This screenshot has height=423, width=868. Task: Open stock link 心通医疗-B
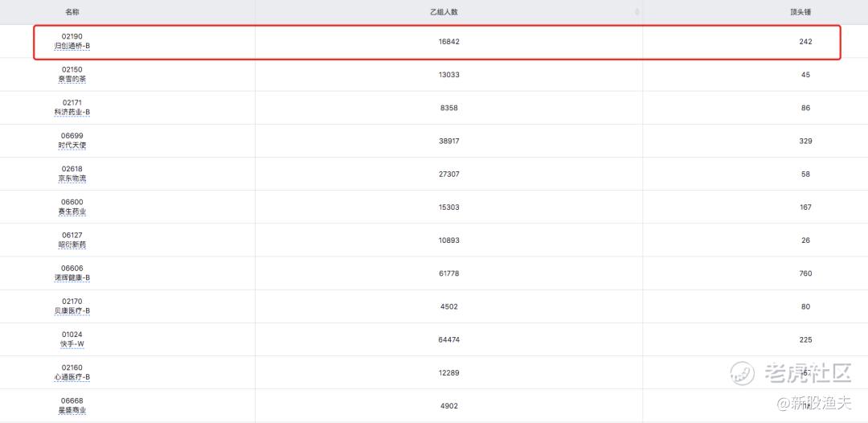pyautogui.click(x=72, y=376)
